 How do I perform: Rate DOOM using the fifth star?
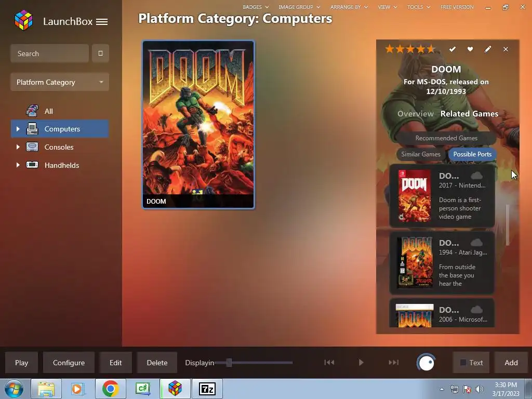431,49
